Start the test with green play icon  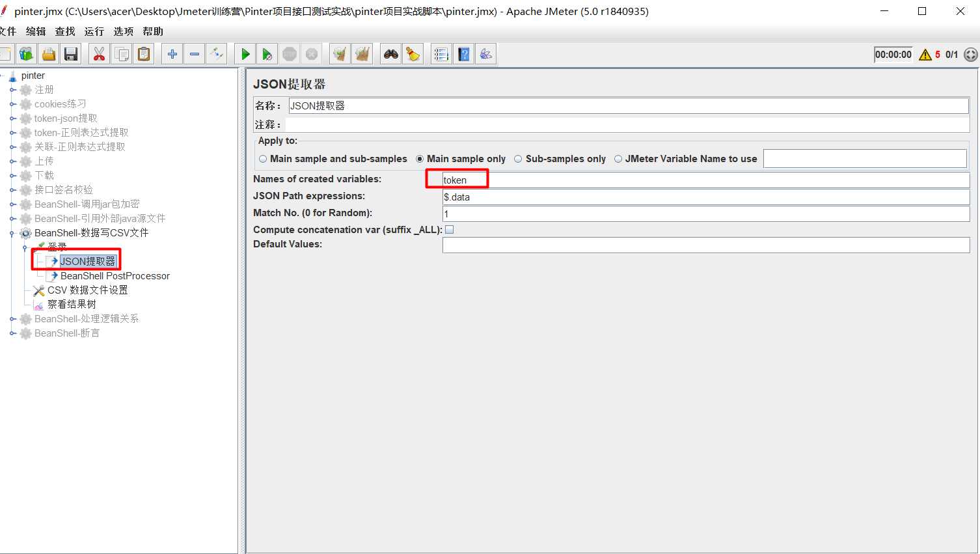(x=245, y=54)
